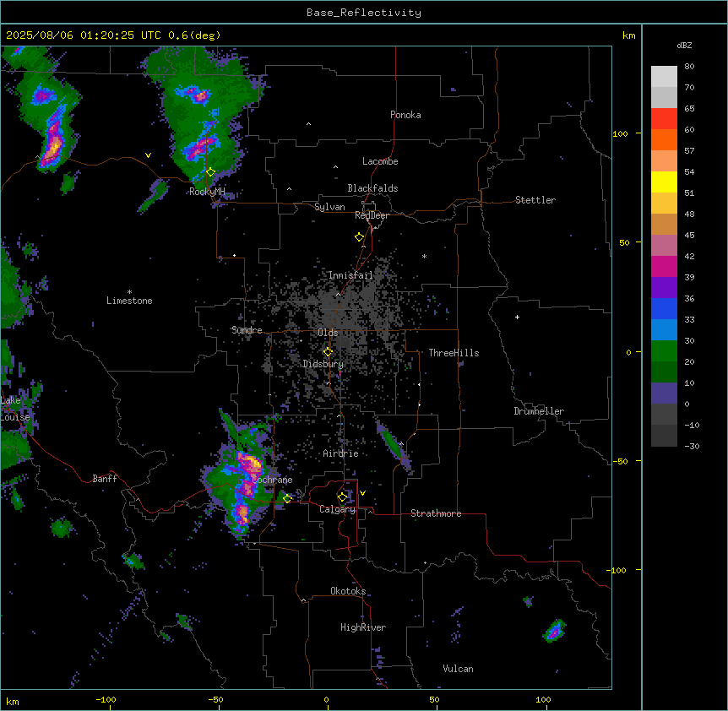The height and width of the screenshot is (711, 728).
Task: Click the yellow V marker east of Calgary
Action: tap(362, 493)
